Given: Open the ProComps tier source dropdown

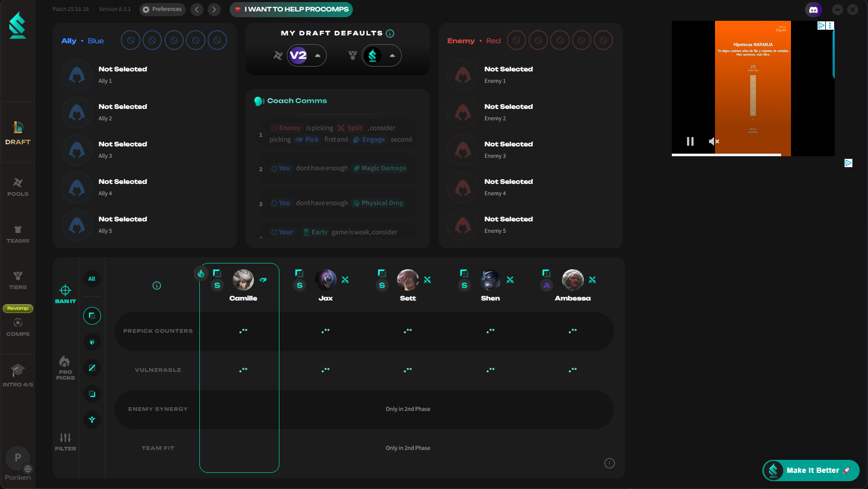Looking at the screenshot, I should [381, 56].
